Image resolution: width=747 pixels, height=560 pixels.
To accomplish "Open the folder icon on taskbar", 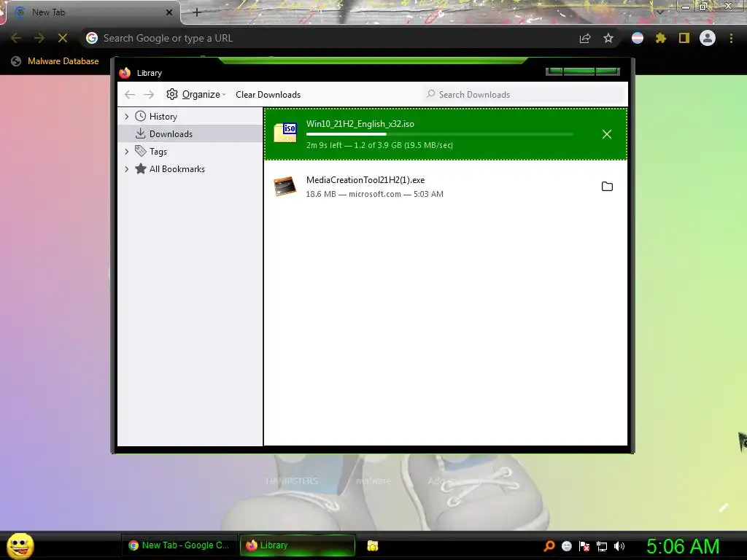I will click(373, 545).
